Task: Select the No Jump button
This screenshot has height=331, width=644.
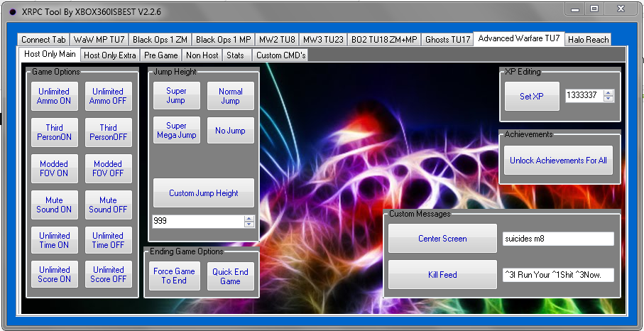Action: pos(230,131)
